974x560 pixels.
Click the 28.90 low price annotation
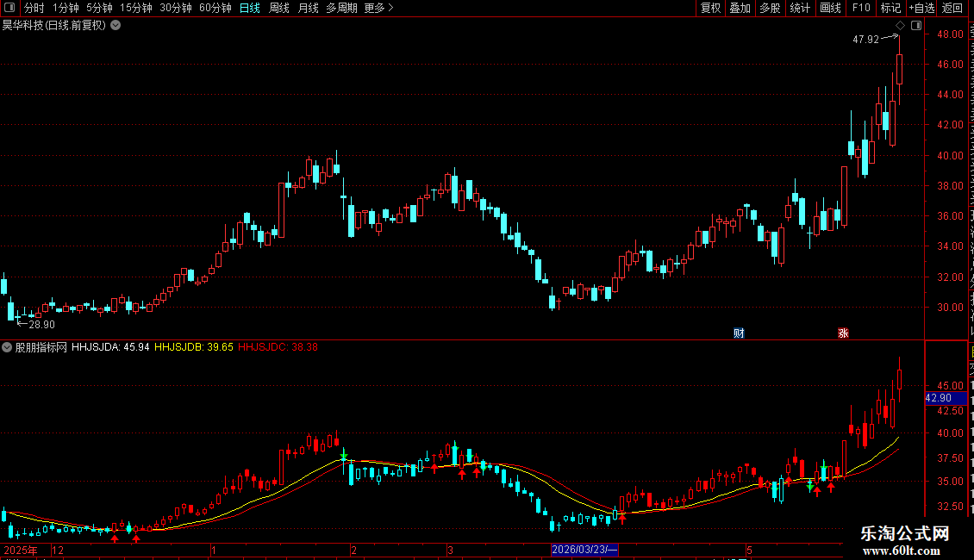[x=41, y=325]
